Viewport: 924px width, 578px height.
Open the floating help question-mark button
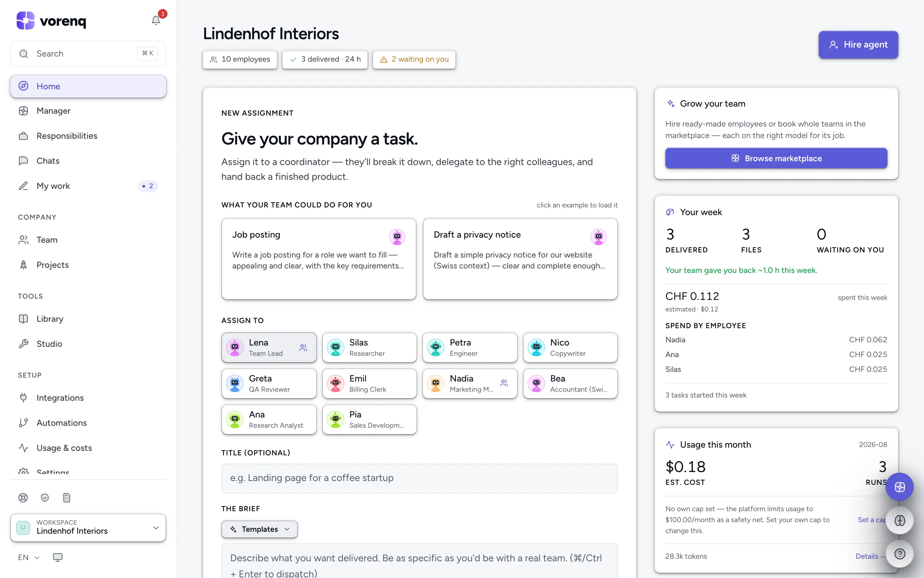900,554
